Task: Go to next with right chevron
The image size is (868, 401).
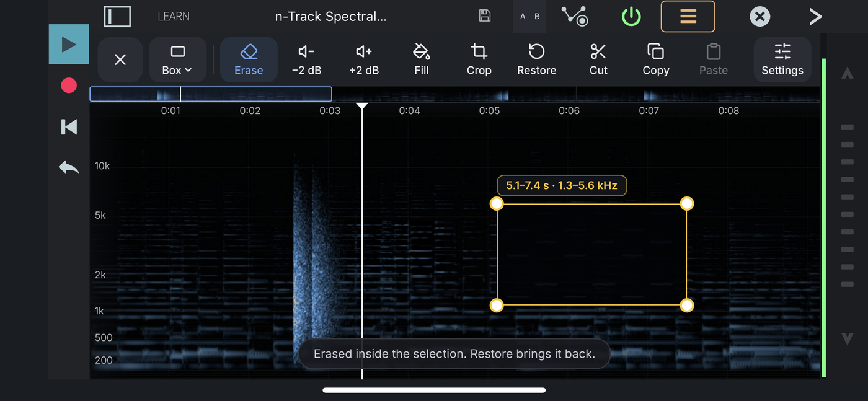Action: click(815, 17)
